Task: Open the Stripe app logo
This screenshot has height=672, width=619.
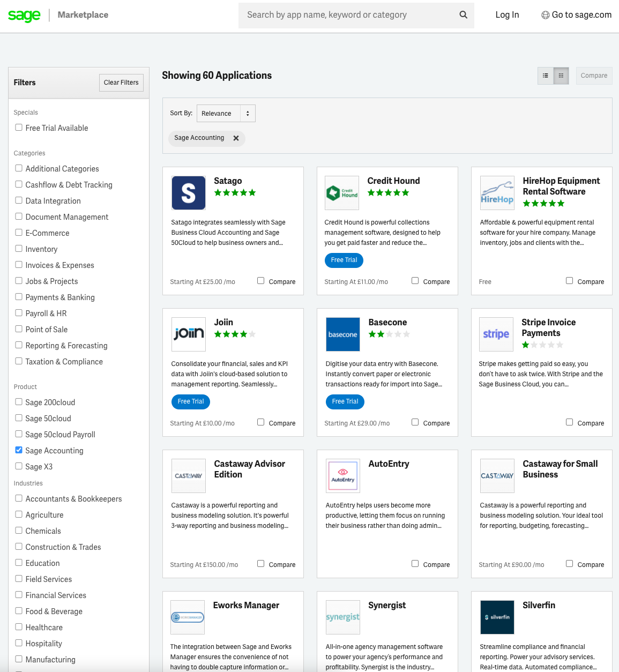Action: [x=496, y=334]
